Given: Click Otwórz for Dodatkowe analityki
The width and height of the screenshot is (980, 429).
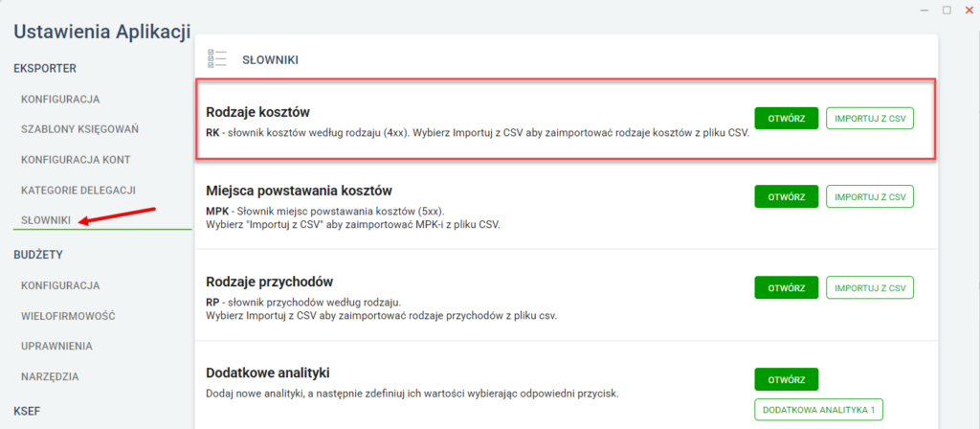Looking at the screenshot, I should point(787,379).
